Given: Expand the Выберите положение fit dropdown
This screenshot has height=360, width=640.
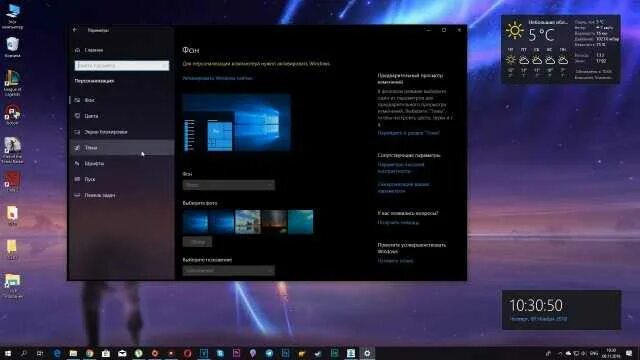Looking at the screenshot, I should (229, 270).
